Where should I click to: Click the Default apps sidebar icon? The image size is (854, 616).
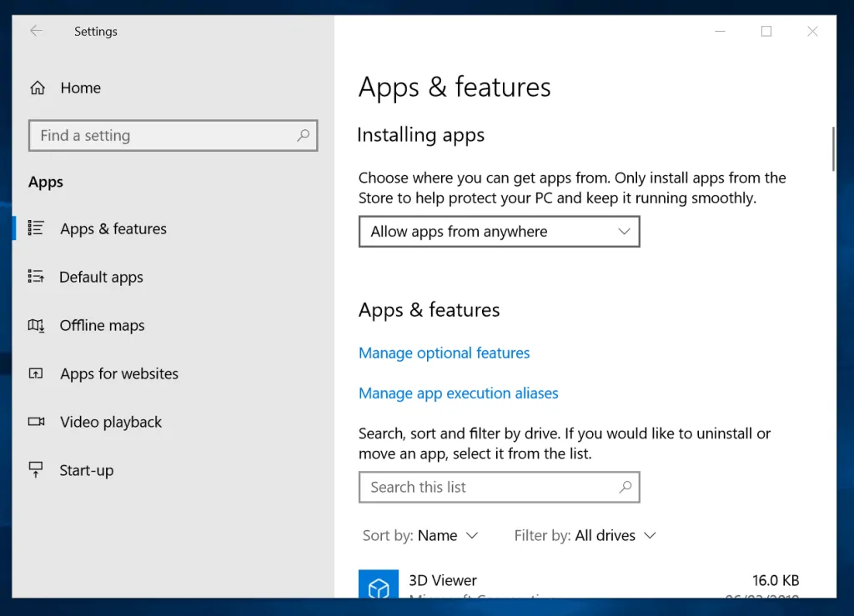click(x=36, y=277)
